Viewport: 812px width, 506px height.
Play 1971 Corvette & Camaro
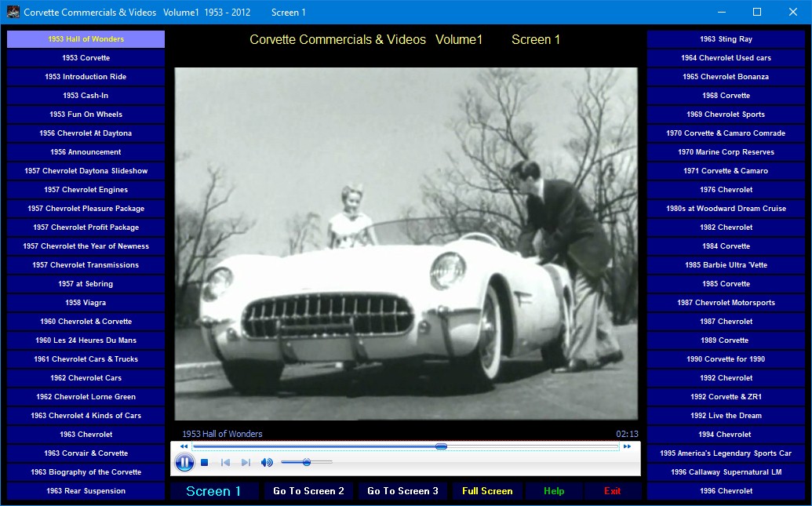726,171
